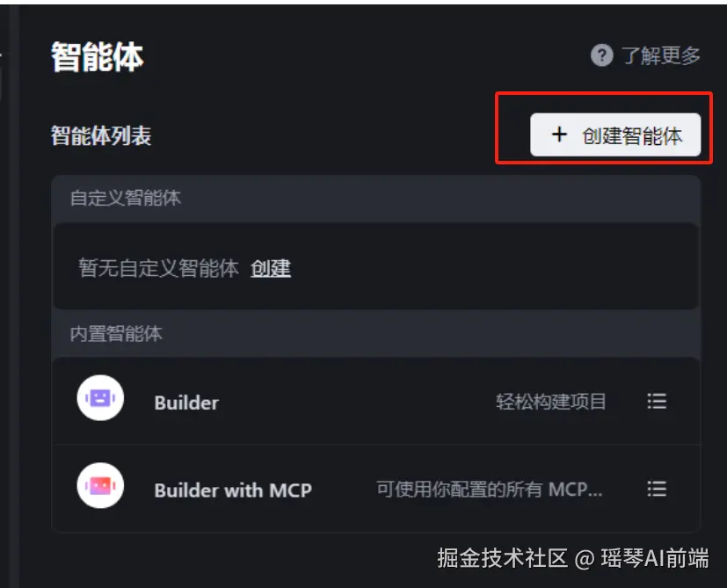Click the plus icon in 创建智能体
The height and width of the screenshot is (588, 727).
tap(559, 135)
